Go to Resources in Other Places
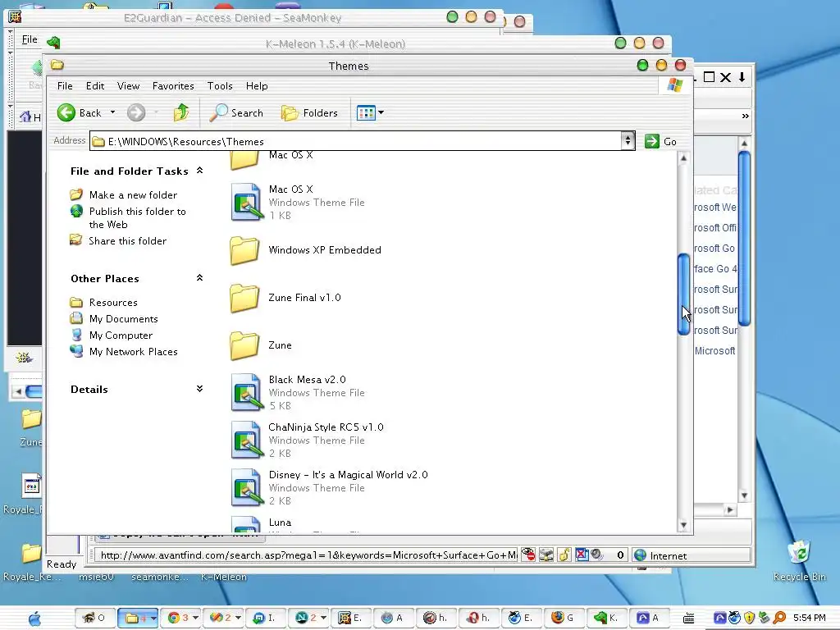The width and height of the screenshot is (840, 630). pos(113,303)
